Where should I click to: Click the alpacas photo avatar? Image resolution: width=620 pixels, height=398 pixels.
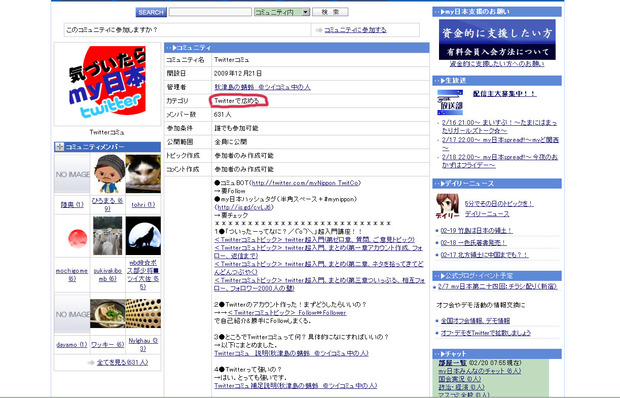coord(108,236)
